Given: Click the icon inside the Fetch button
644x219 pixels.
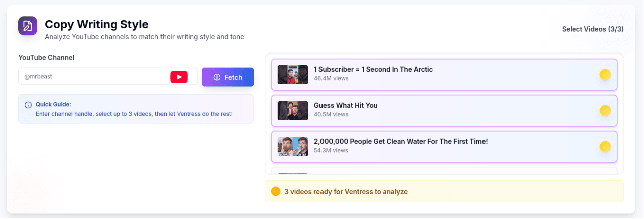Looking at the screenshot, I should click(x=217, y=77).
